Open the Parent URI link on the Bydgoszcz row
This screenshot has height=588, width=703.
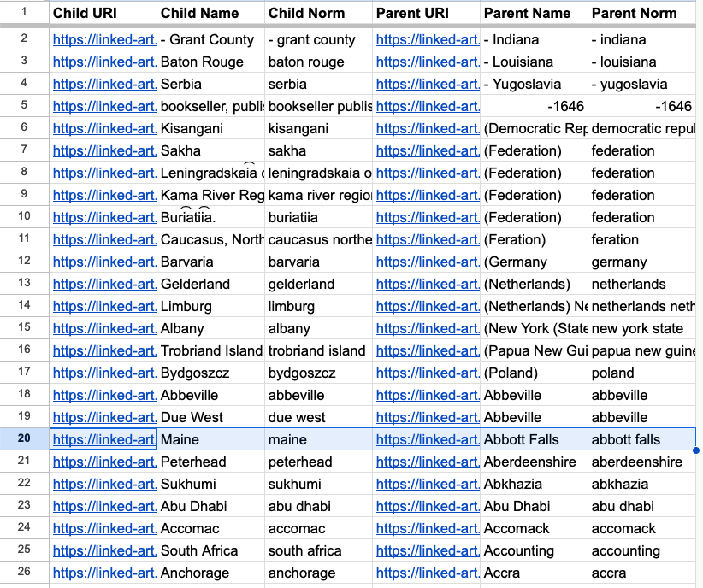(x=426, y=373)
